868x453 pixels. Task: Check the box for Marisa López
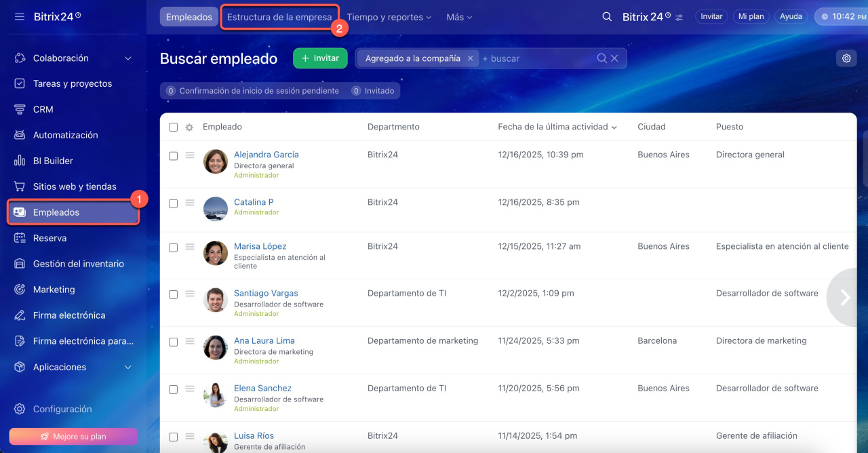[x=173, y=248]
